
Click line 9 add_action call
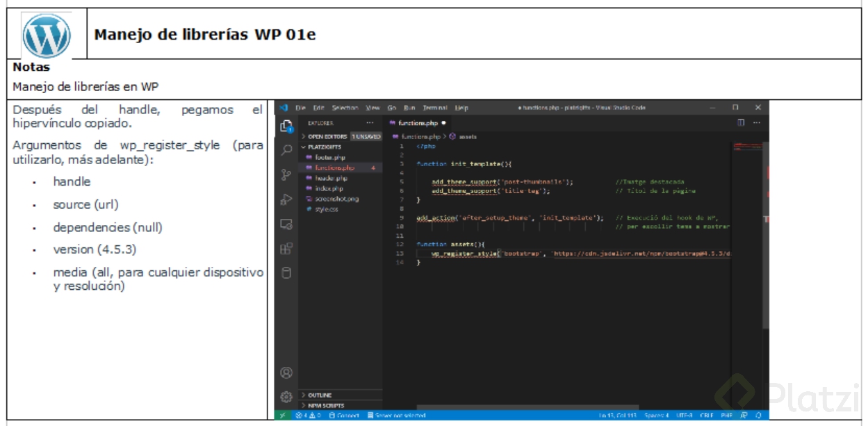[510, 218]
